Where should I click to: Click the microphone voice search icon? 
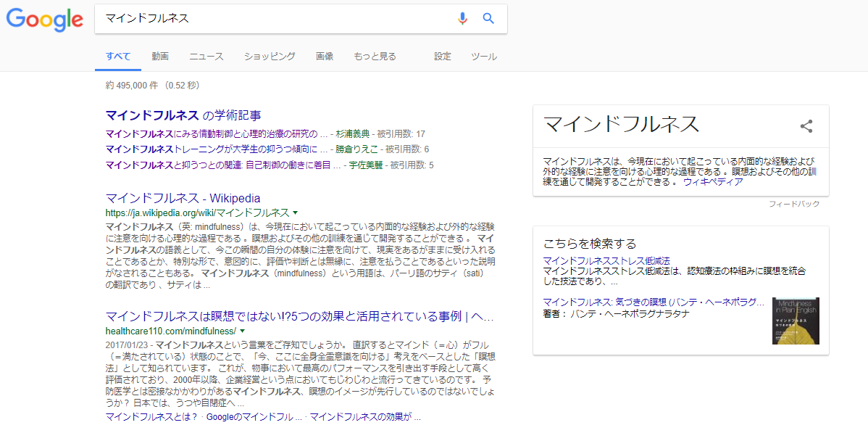(x=463, y=18)
